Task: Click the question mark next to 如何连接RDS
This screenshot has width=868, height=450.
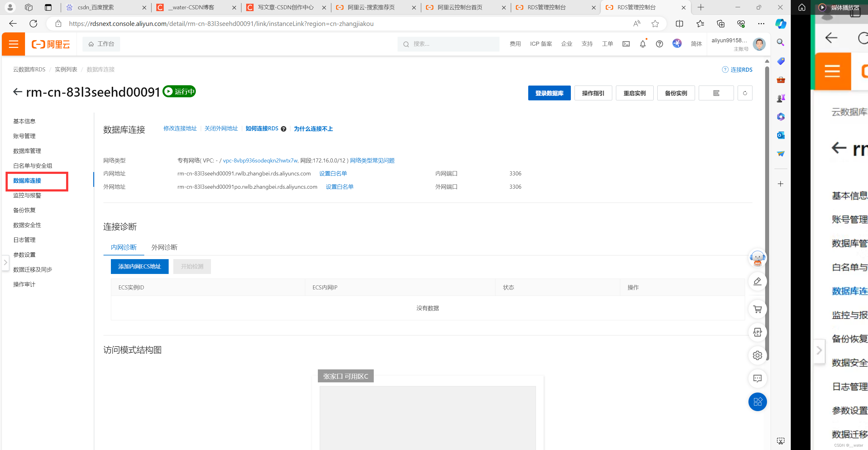Action: click(x=283, y=129)
